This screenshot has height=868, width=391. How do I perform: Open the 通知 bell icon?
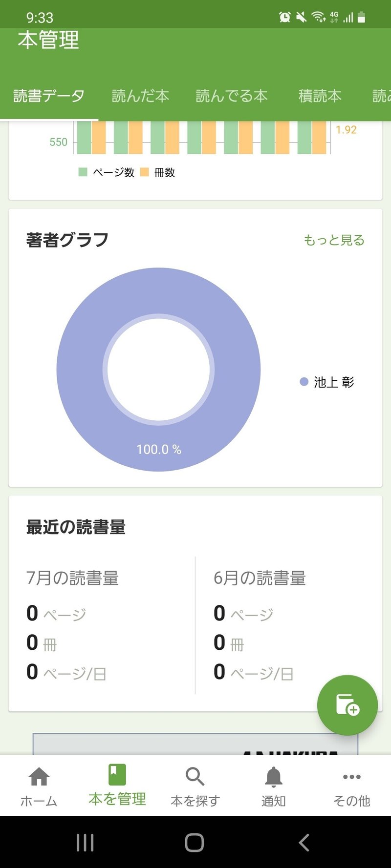click(273, 776)
